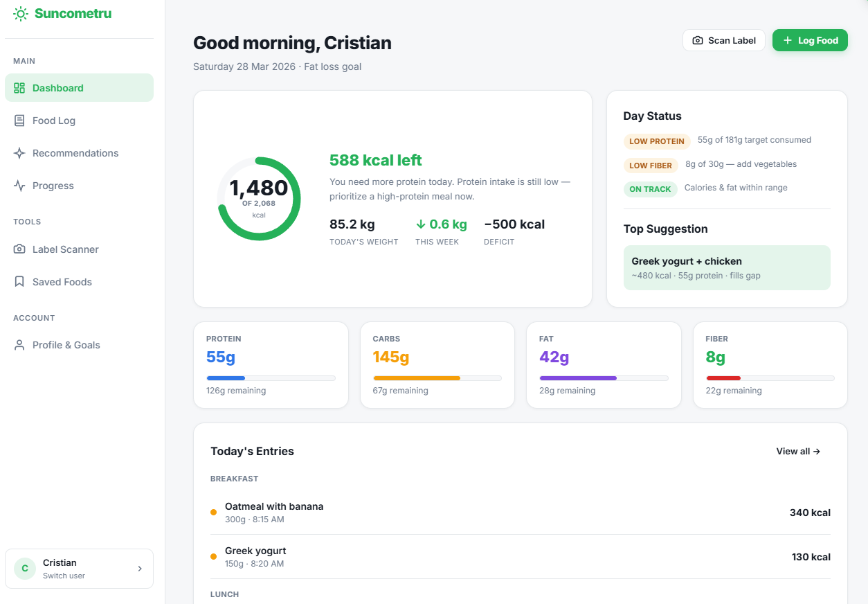
Task: Select the Label Scanner camera icon
Action: point(21,249)
